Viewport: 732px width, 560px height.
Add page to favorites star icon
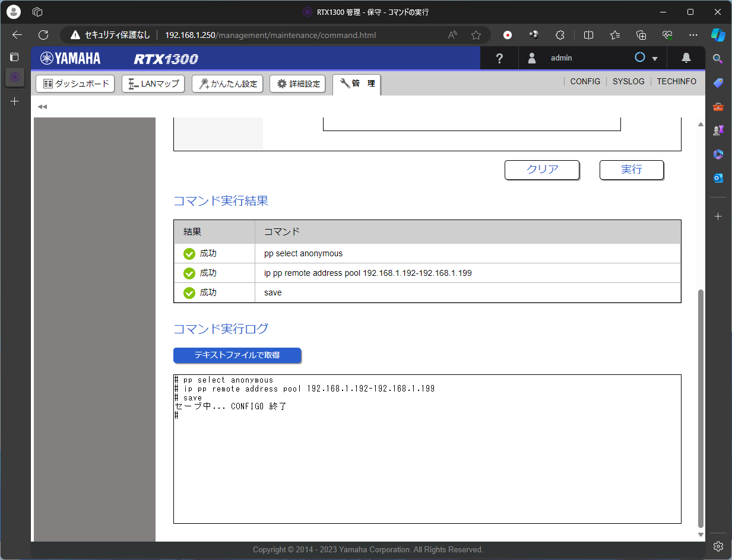(x=476, y=35)
